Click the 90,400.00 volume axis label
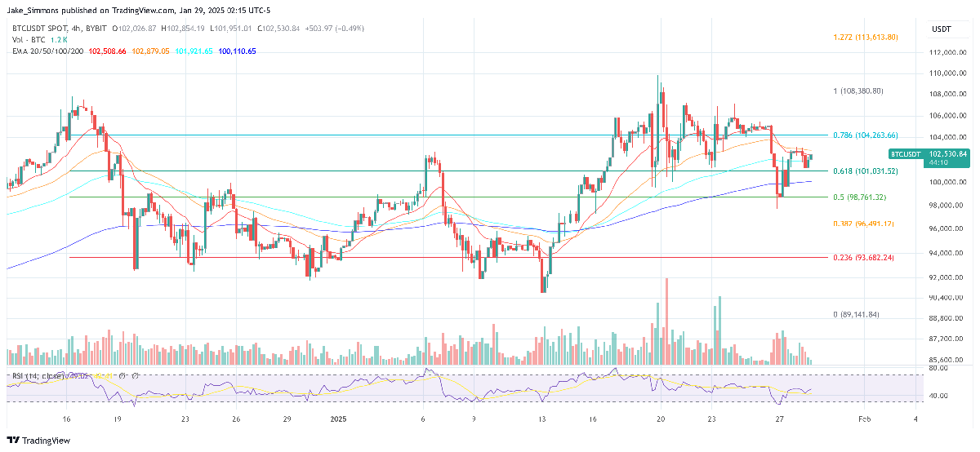This screenshot has height=452, width=980. [x=947, y=298]
